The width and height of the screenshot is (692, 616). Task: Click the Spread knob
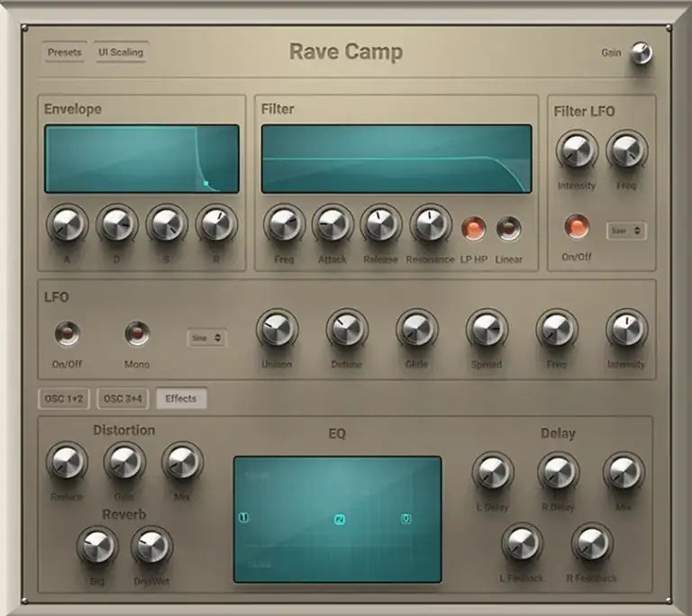tap(487, 329)
